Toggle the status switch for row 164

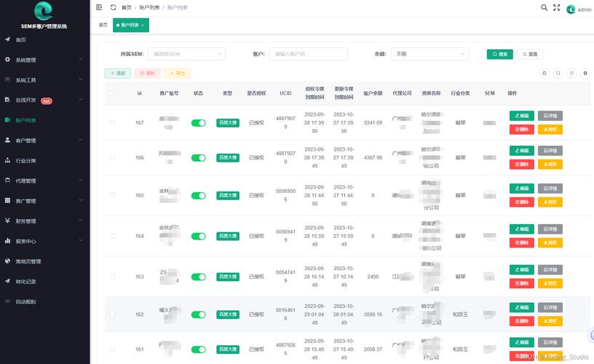(x=198, y=236)
